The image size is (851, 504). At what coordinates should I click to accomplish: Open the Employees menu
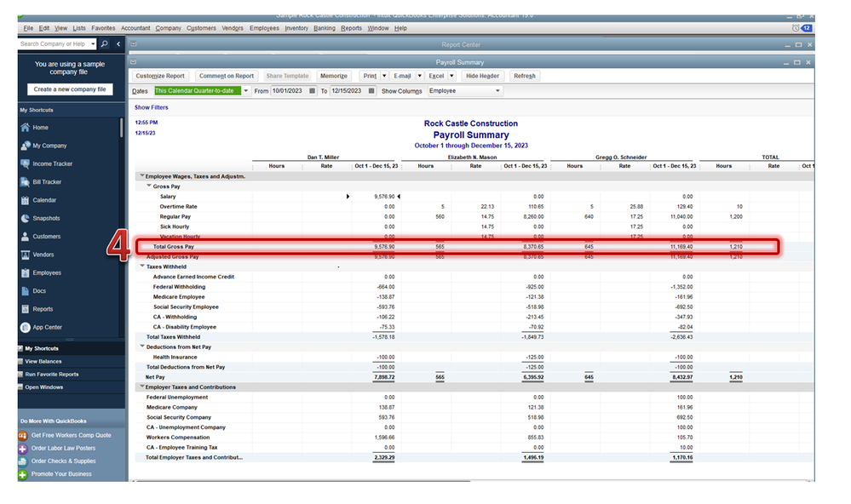(264, 28)
